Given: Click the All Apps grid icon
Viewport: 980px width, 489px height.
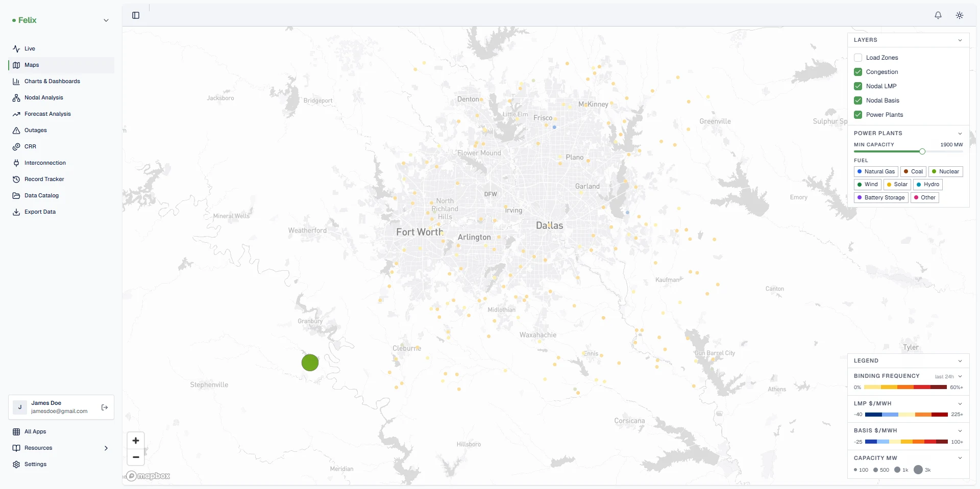Looking at the screenshot, I should click(16, 432).
